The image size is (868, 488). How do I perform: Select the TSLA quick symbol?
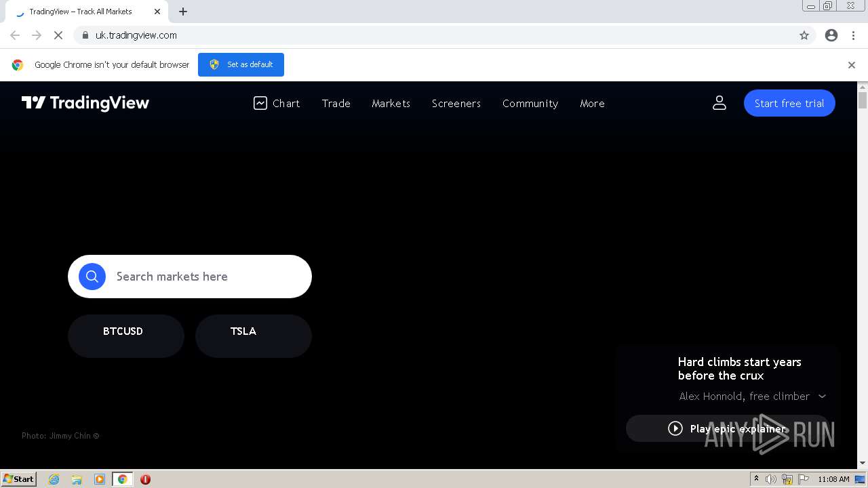[254, 335]
